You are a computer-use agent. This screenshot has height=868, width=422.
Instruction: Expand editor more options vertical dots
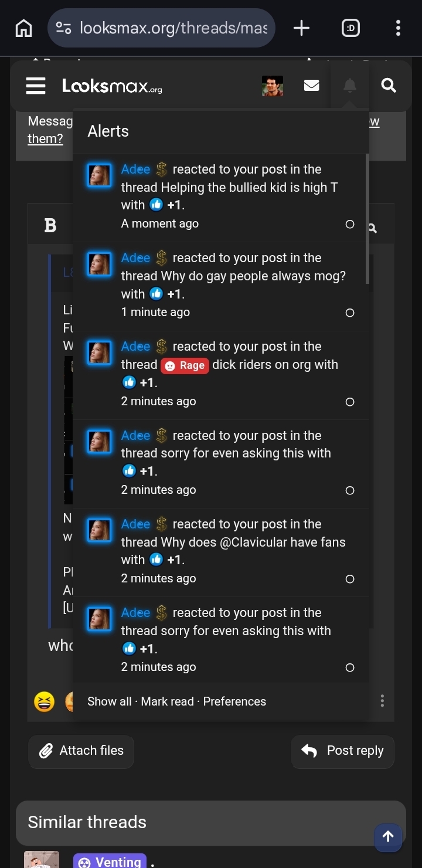coord(382,701)
